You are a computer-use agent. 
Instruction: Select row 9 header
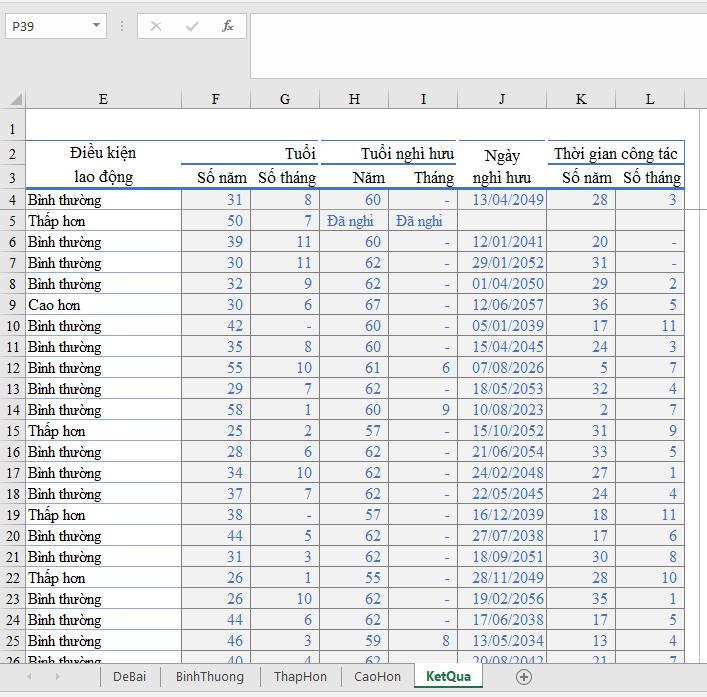12,305
